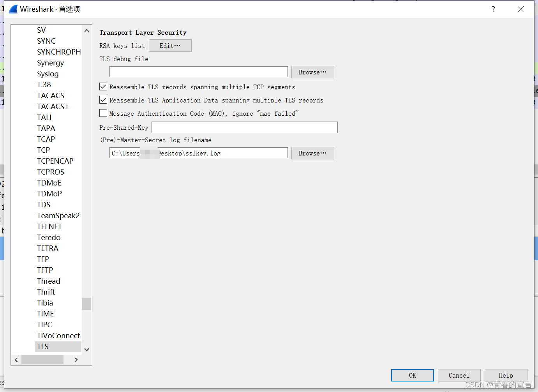Select the TCP protocol entry
The image size is (538, 392).
click(43, 150)
